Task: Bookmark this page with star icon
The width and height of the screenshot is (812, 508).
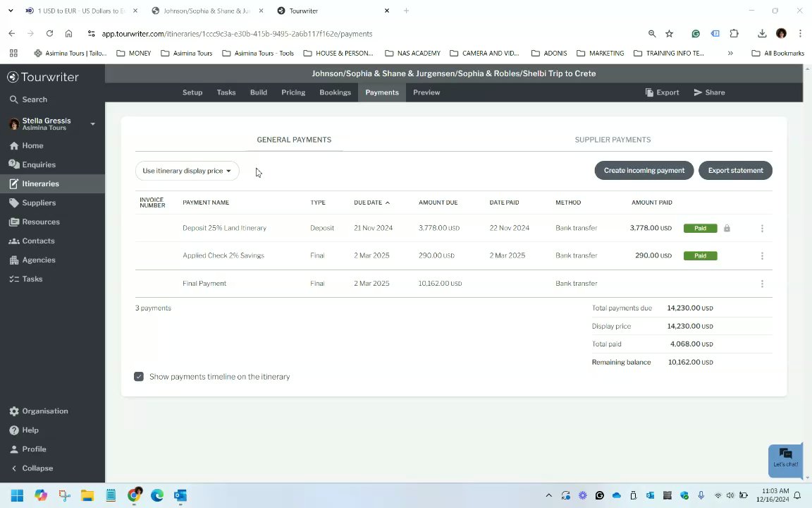Action: [669, 34]
